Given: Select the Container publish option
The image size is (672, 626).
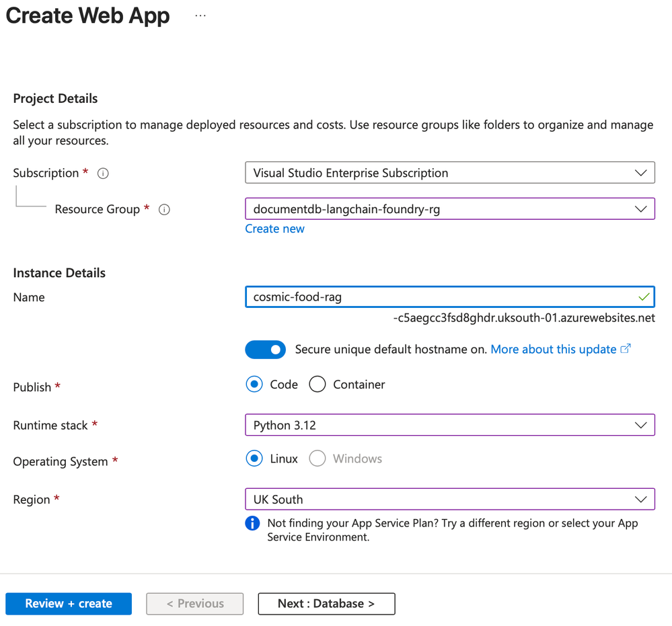Looking at the screenshot, I should (318, 385).
